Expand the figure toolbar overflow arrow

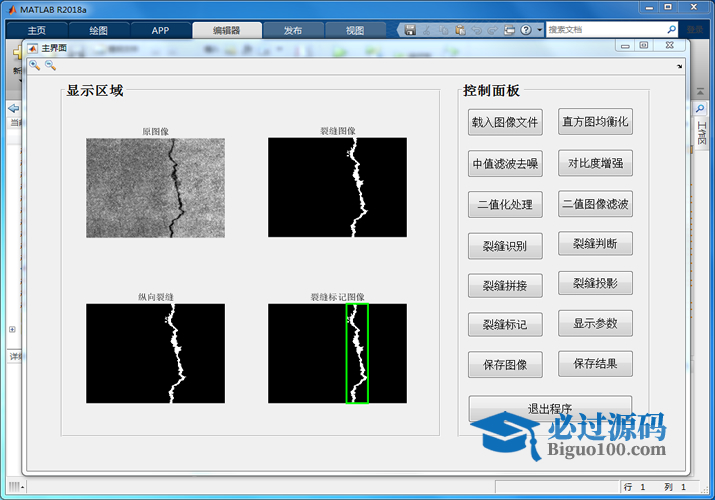(680, 67)
